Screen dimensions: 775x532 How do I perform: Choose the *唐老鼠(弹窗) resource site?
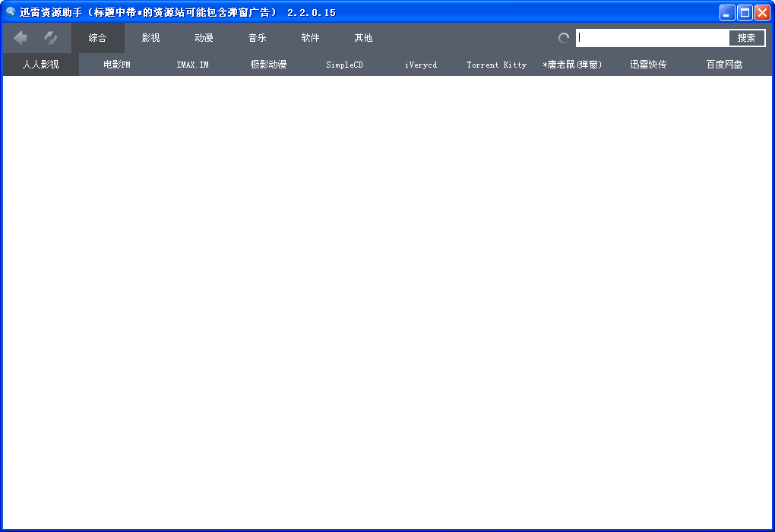pyautogui.click(x=572, y=65)
